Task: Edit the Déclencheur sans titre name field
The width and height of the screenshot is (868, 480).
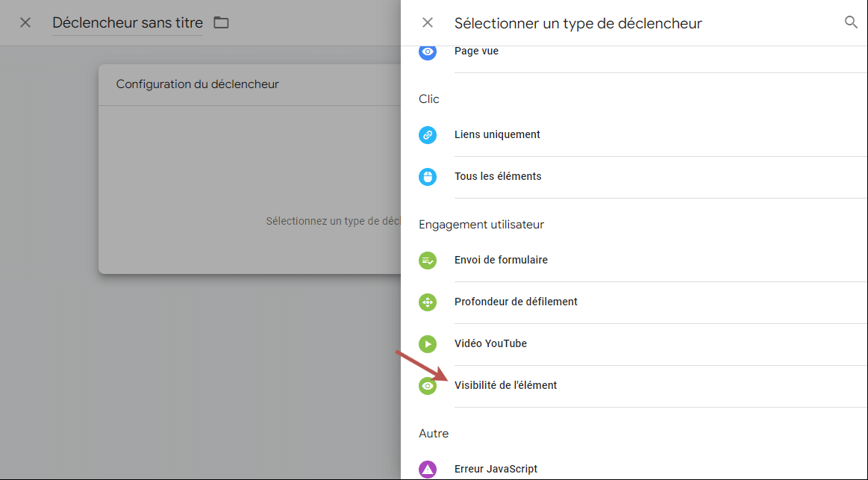Action: point(127,23)
